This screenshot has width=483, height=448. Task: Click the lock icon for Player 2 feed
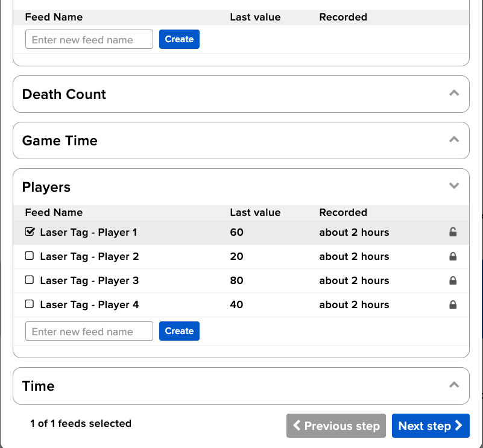[x=453, y=256]
